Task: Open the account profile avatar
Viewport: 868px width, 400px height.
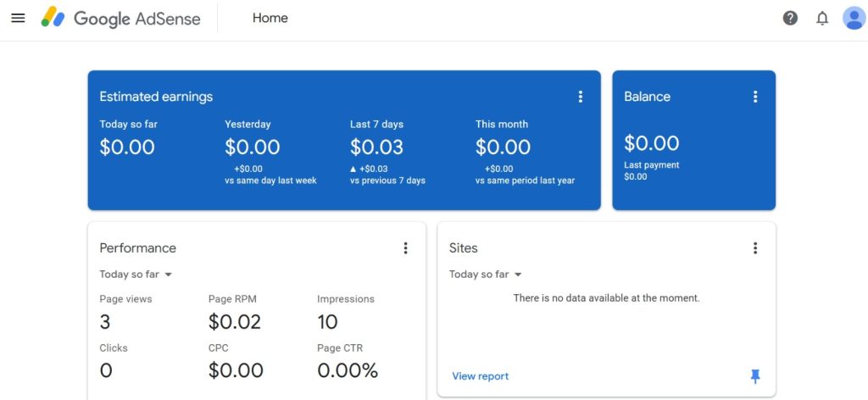Action: point(853,18)
